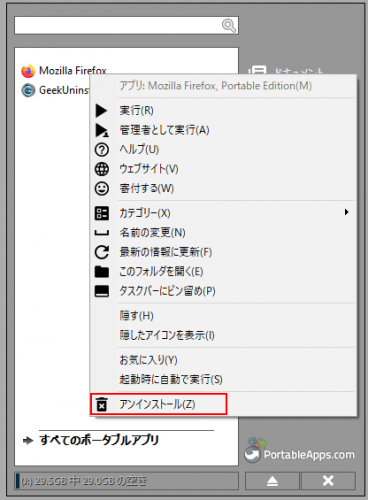
Task: Click the PortableApps.com logo
Action: point(299,451)
